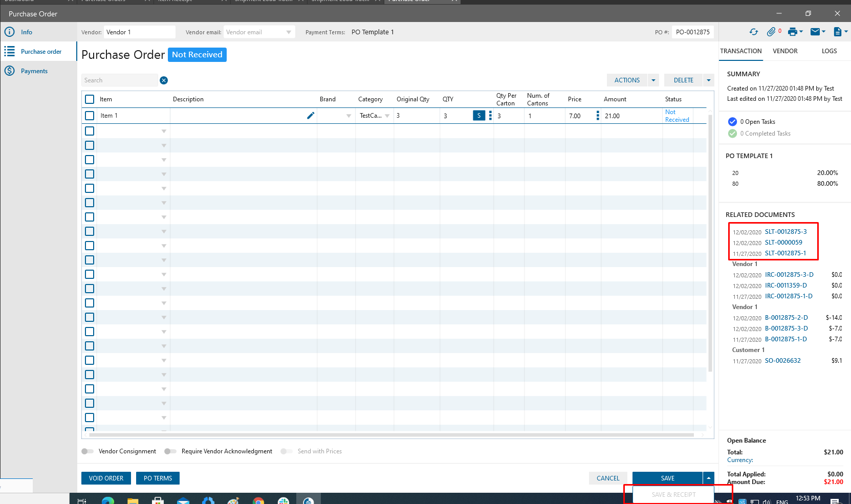The height and width of the screenshot is (504, 851).
Task: Open File Explorer from the taskbar
Action: pyautogui.click(x=133, y=500)
